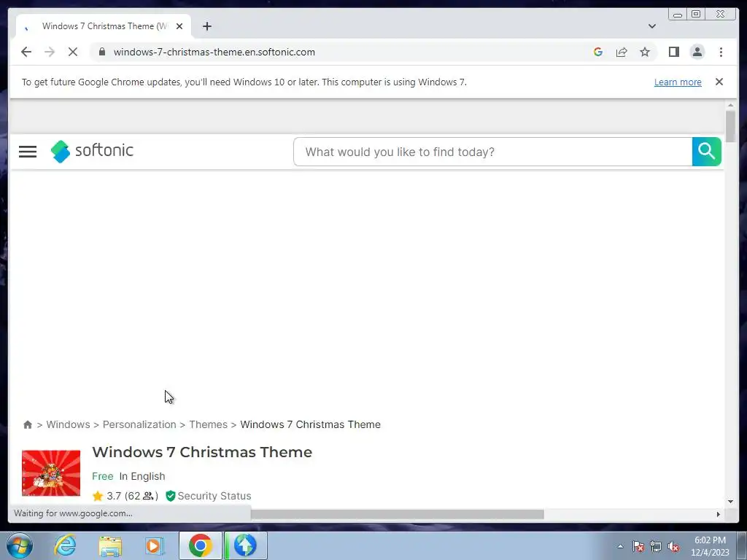
Task: Click the Free label
Action: (x=102, y=476)
